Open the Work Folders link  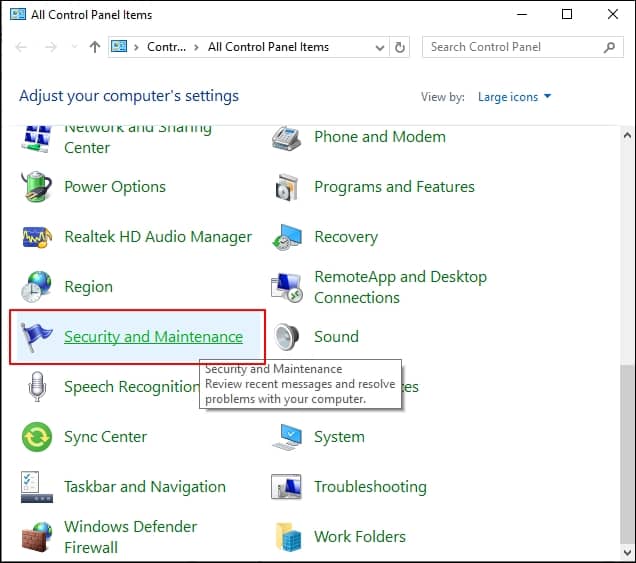pyautogui.click(x=360, y=537)
